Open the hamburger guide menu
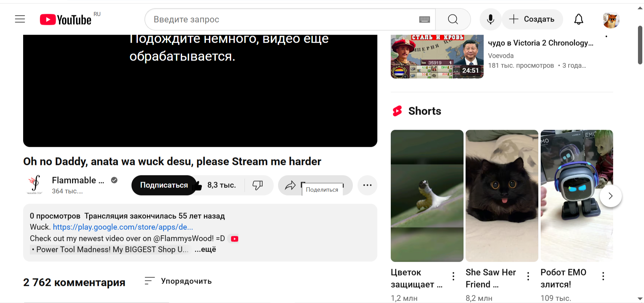644x303 pixels. pos(20,19)
